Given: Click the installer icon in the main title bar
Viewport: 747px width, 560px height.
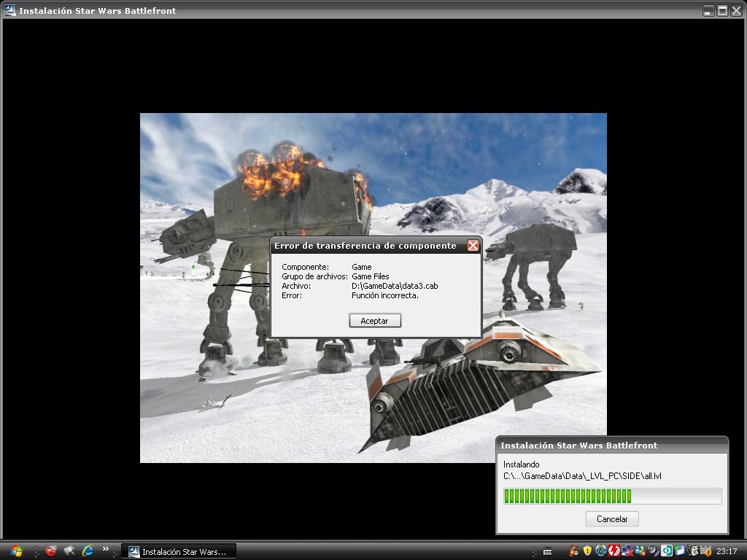Looking at the screenshot, I should pyautogui.click(x=9, y=10).
